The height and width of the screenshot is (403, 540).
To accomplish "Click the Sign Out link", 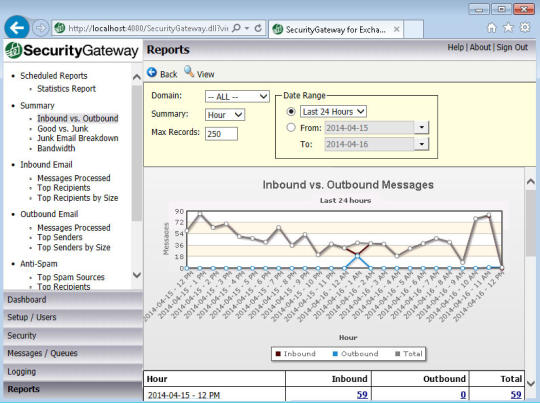I will pyautogui.click(x=512, y=47).
